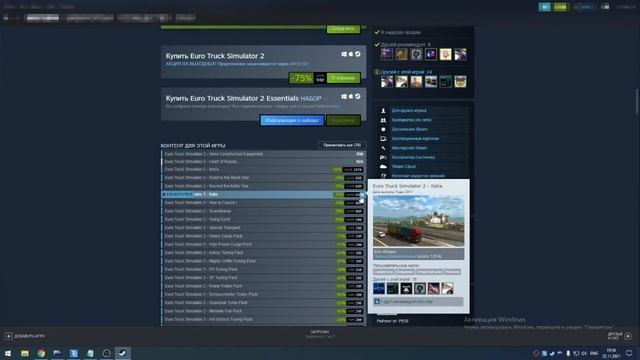The image size is (640, 360).
Task: Open the last friend avatar under Друзей с этой игрой
Action: [460, 81]
